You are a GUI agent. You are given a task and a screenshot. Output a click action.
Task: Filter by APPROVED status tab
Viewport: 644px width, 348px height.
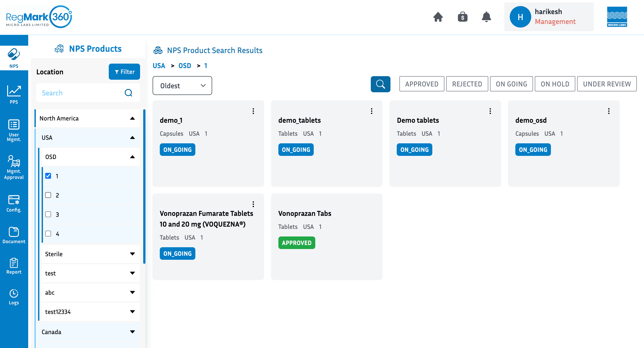click(422, 84)
